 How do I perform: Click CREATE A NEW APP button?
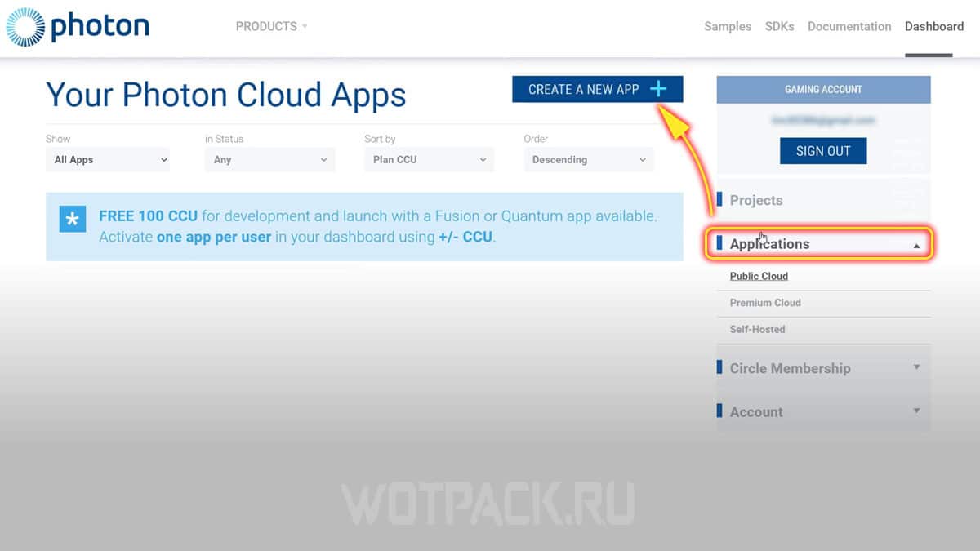click(x=598, y=89)
